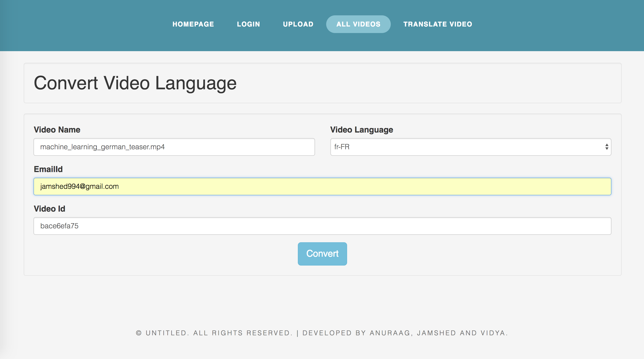Click Developed by Anuraag, Jamshed and Vidya
This screenshot has height=359, width=644.
(x=405, y=333)
